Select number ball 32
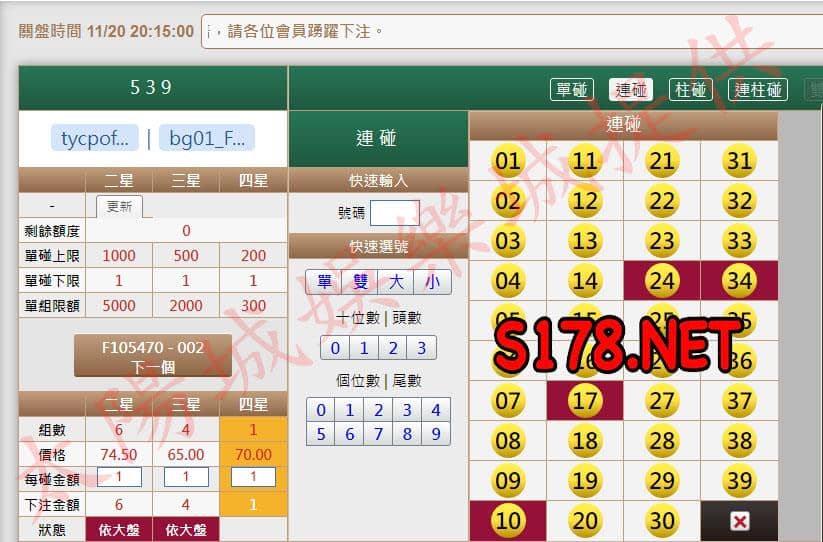823x542 pixels. coord(739,201)
